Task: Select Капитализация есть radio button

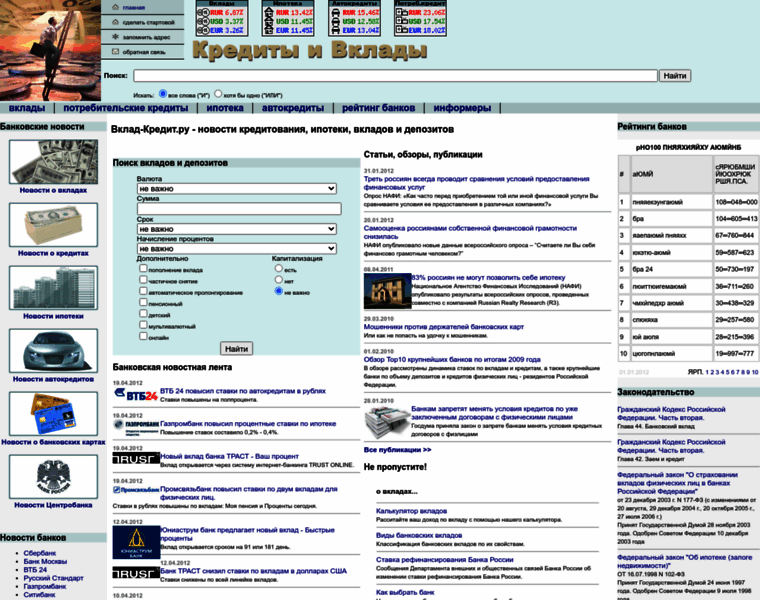Action: click(278, 268)
